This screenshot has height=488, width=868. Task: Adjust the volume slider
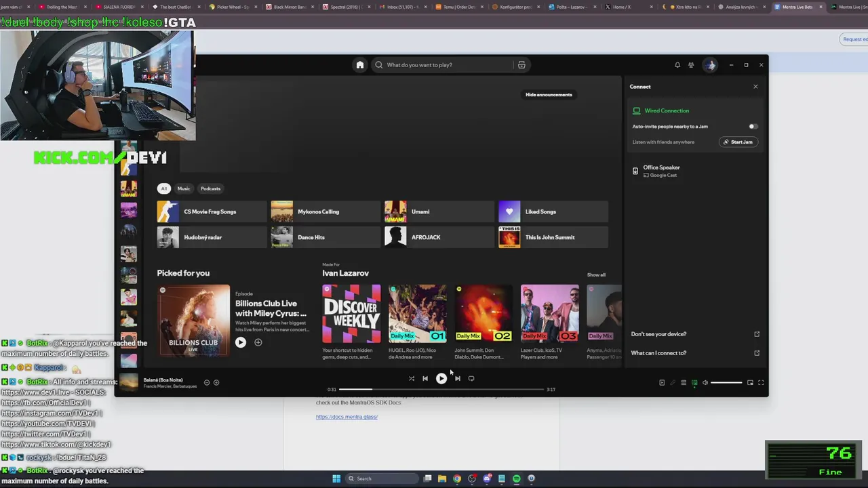point(726,383)
